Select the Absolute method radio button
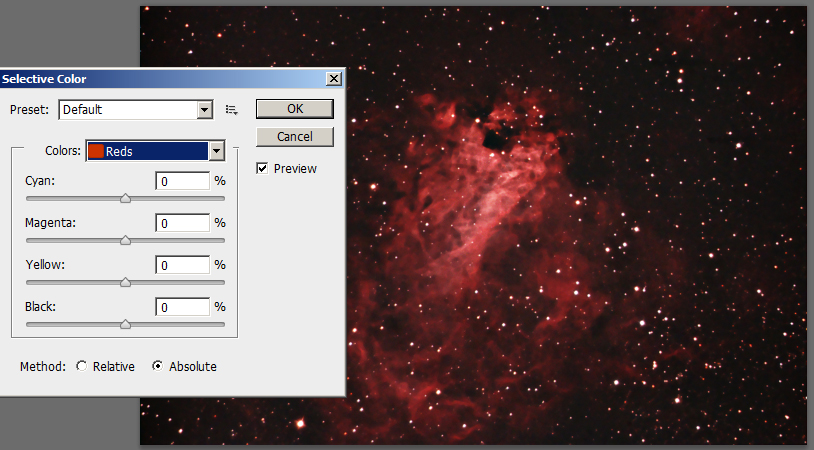The width and height of the screenshot is (814, 450). [157, 366]
